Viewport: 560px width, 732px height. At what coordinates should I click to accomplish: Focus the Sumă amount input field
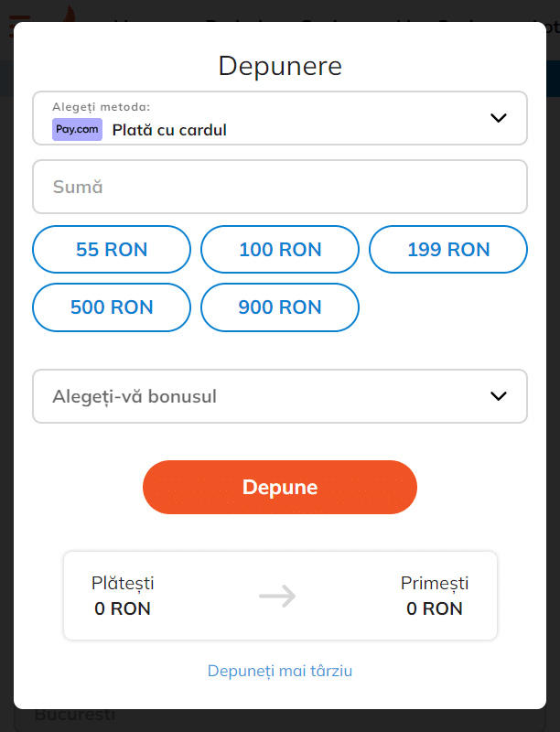[280, 187]
